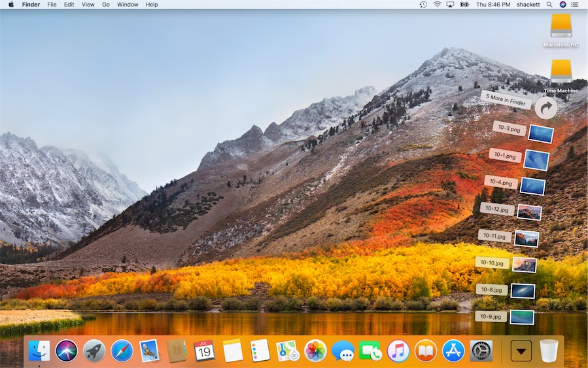The width and height of the screenshot is (588, 368).
Task: Open Time Machine menu bar icon
Action: click(x=423, y=5)
